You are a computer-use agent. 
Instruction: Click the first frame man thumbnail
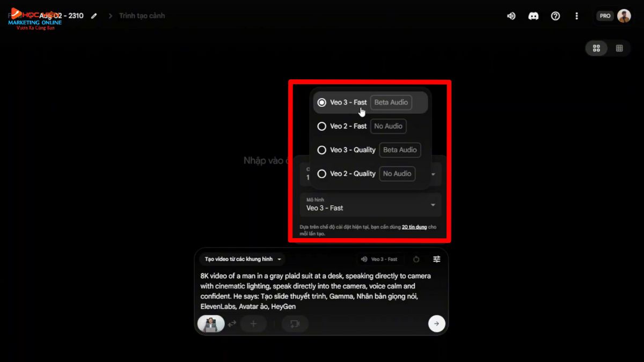211,324
